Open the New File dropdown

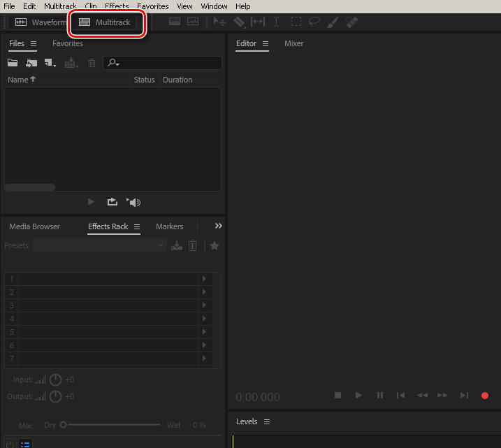pyautogui.click(x=50, y=63)
